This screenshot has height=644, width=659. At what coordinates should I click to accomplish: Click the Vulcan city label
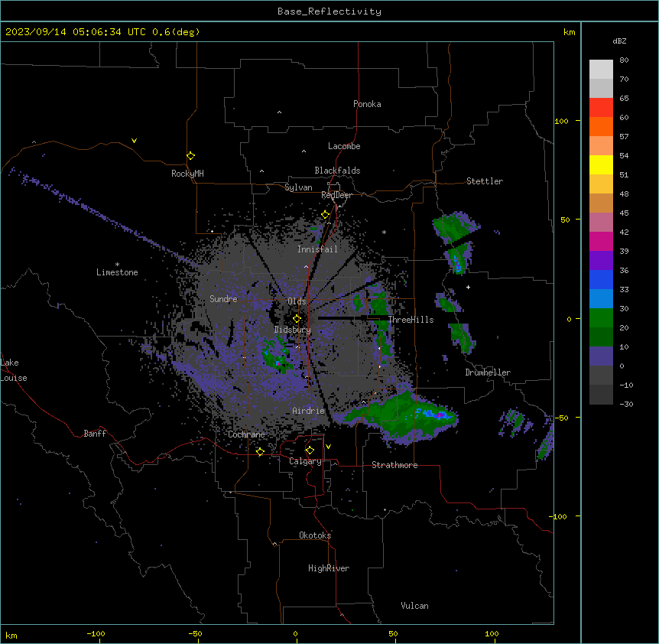(x=414, y=606)
